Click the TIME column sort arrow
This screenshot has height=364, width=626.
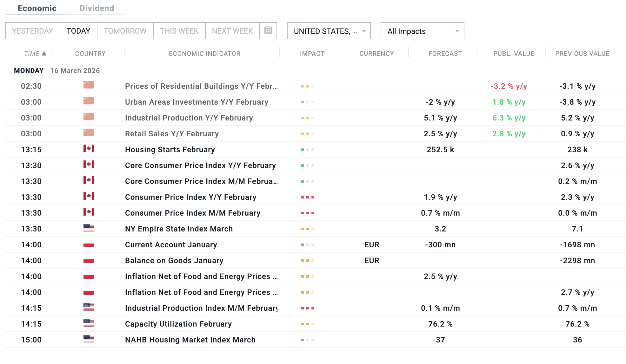[44, 53]
